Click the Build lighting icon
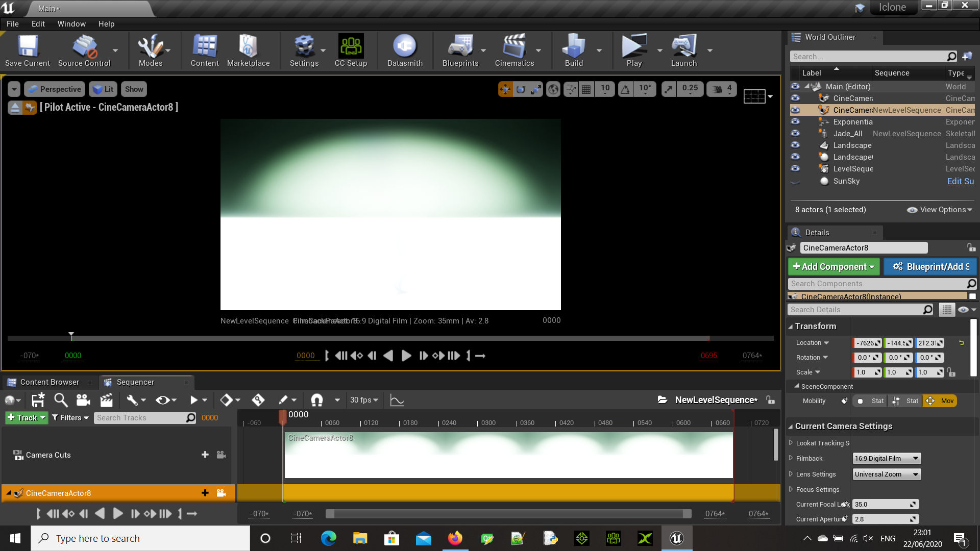Viewport: 980px width, 551px height. coord(574,51)
